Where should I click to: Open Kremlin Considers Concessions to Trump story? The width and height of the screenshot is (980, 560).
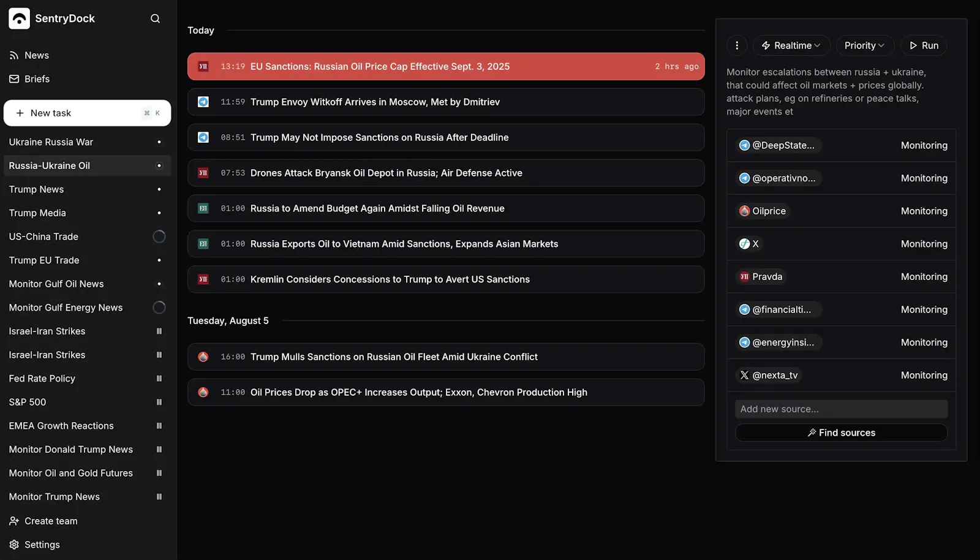coord(446,279)
